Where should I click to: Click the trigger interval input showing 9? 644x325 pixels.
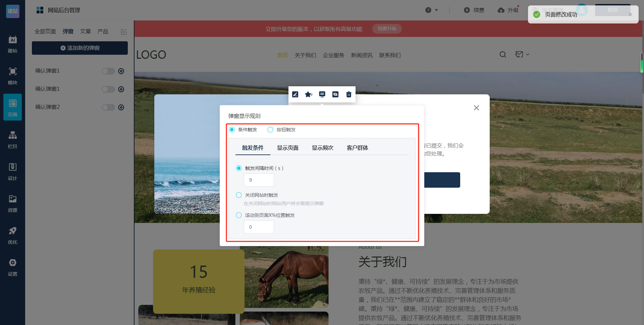[259, 180]
